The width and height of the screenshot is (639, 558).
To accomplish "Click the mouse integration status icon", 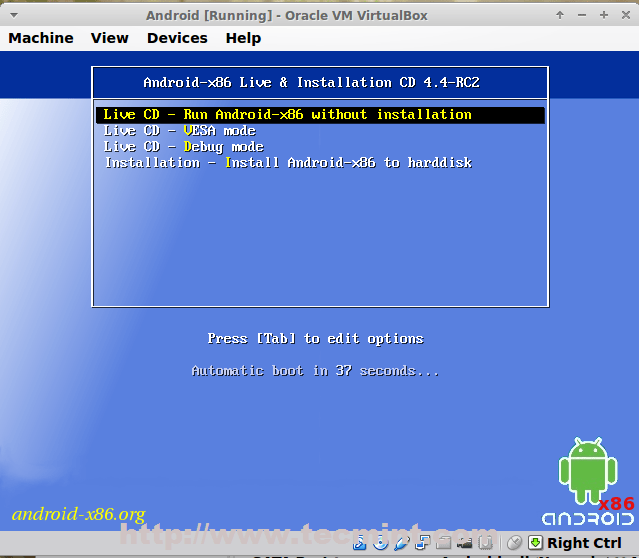I will [x=514, y=543].
